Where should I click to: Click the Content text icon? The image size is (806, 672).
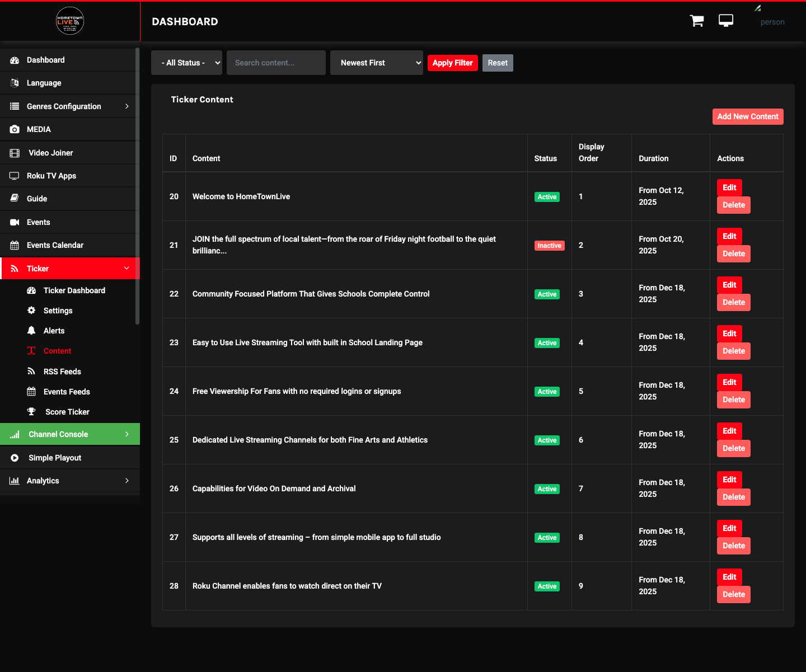click(31, 351)
